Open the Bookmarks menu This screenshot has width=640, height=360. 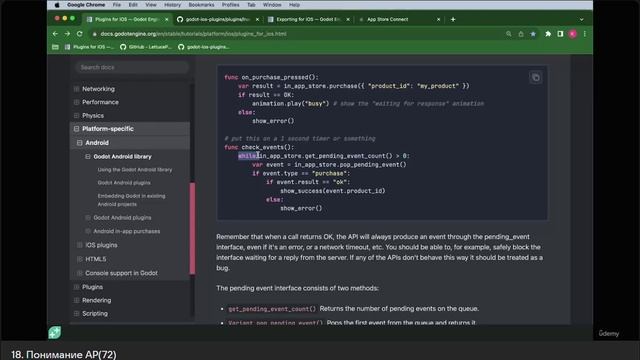click(x=201, y=5)
